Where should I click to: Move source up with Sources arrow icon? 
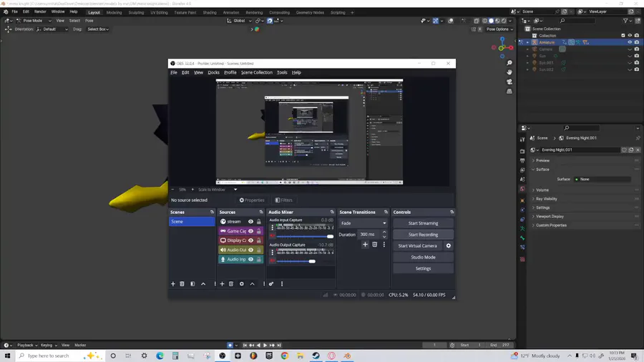(x=252, y=283)
